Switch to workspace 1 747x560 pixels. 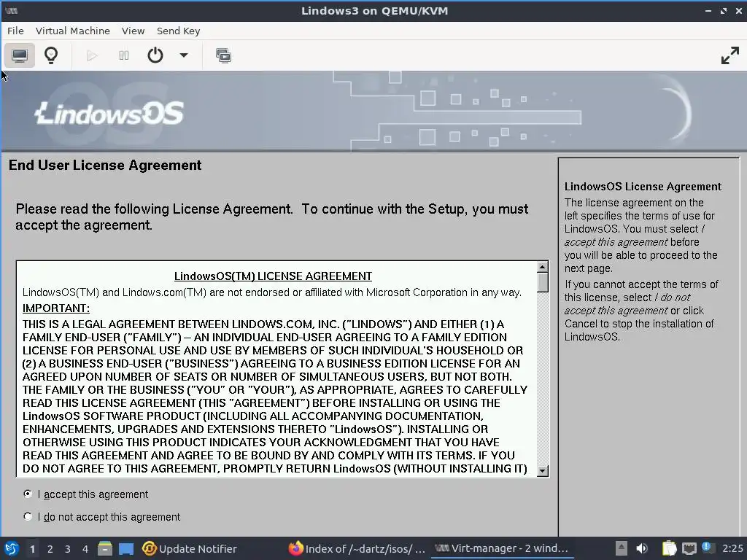[x=32, y=549]
